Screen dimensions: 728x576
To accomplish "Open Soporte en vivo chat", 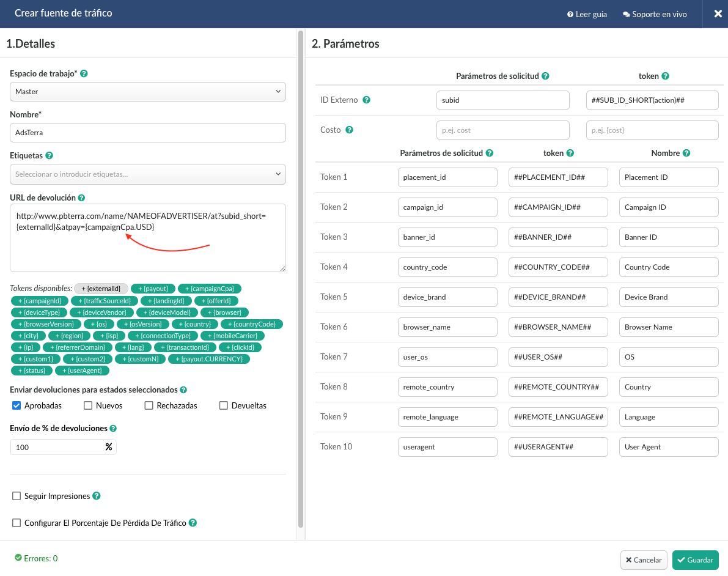I will click(655, 15).
